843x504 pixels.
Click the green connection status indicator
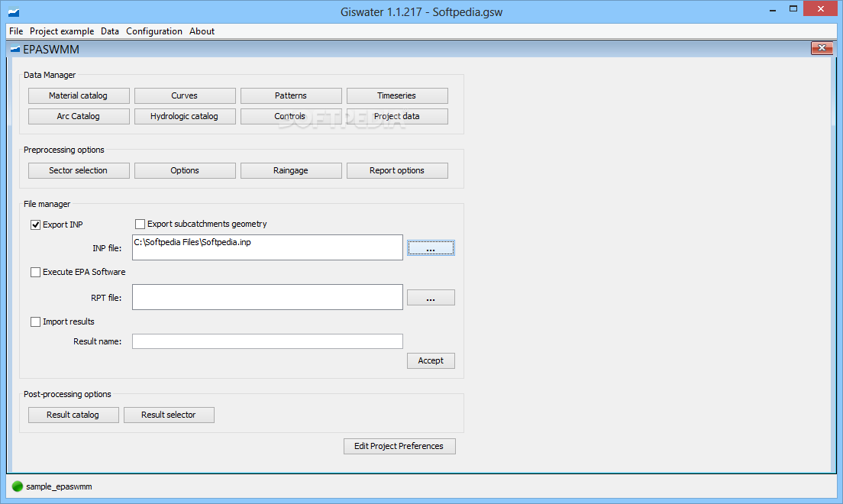pyautogui.click(x=18, y=486)
